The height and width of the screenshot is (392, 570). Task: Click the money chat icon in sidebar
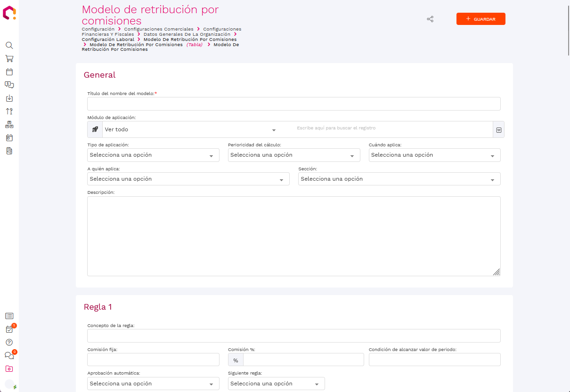pyautogui.click(x=9, y=85)
